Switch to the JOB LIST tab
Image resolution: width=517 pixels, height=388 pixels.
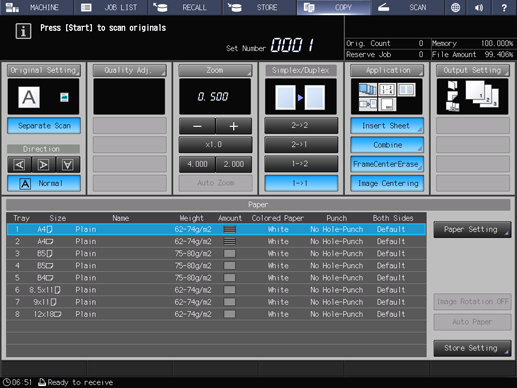(111, 7)
